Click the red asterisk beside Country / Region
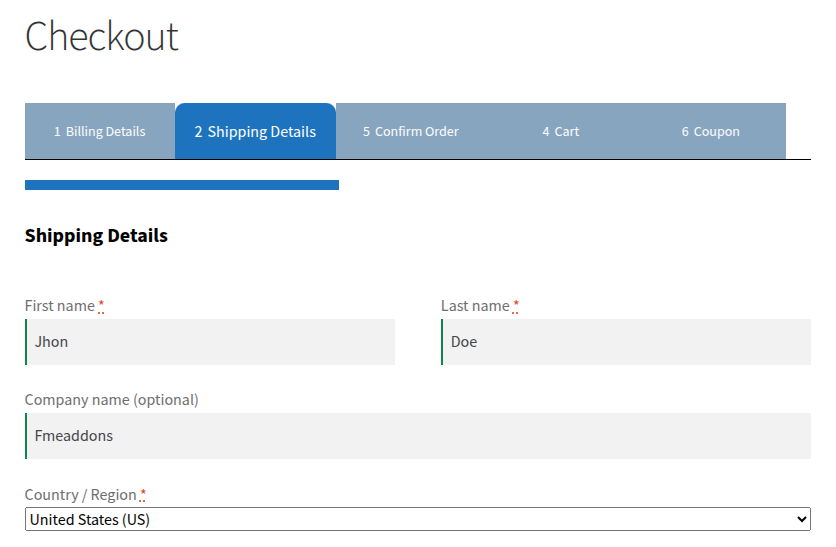The height and width of the screenshot is (547, 836). pos(143,495)
